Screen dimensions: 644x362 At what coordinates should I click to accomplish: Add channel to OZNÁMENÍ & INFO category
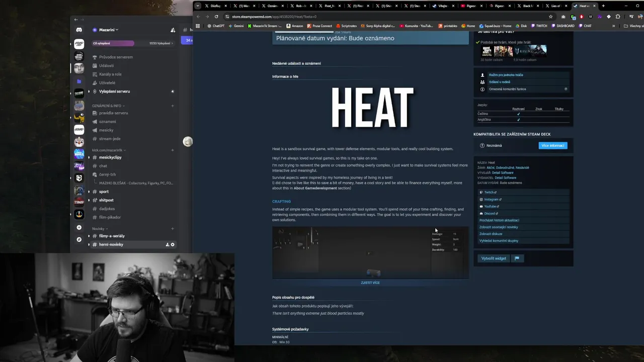(x=173, y=106)
